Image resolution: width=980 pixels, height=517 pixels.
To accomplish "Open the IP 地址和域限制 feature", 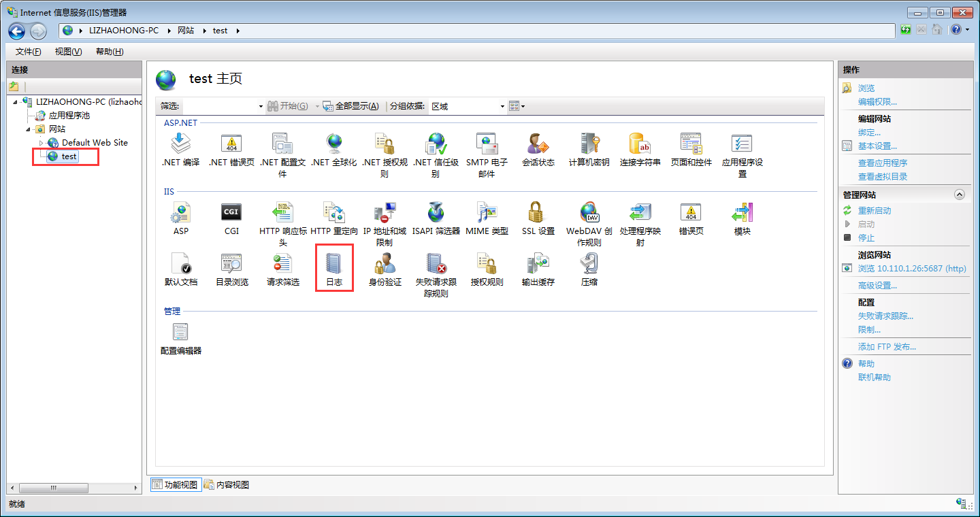I will tap(385, 224).
